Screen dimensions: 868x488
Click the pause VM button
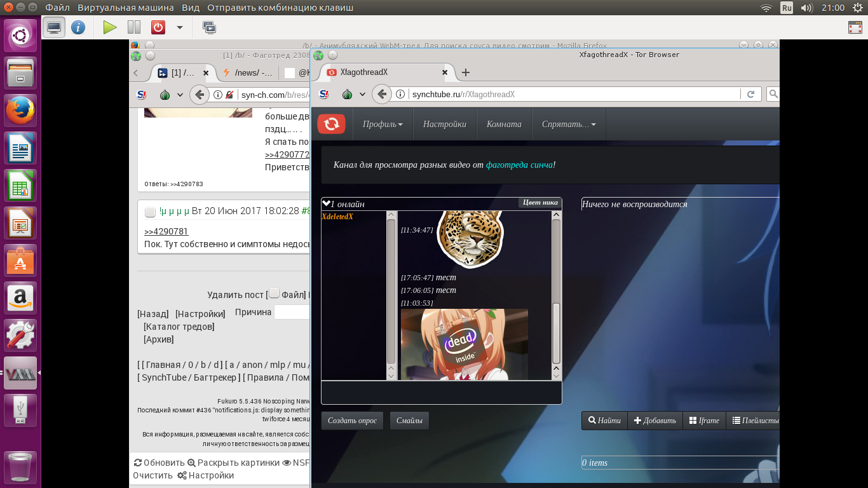tap(134, 27)
